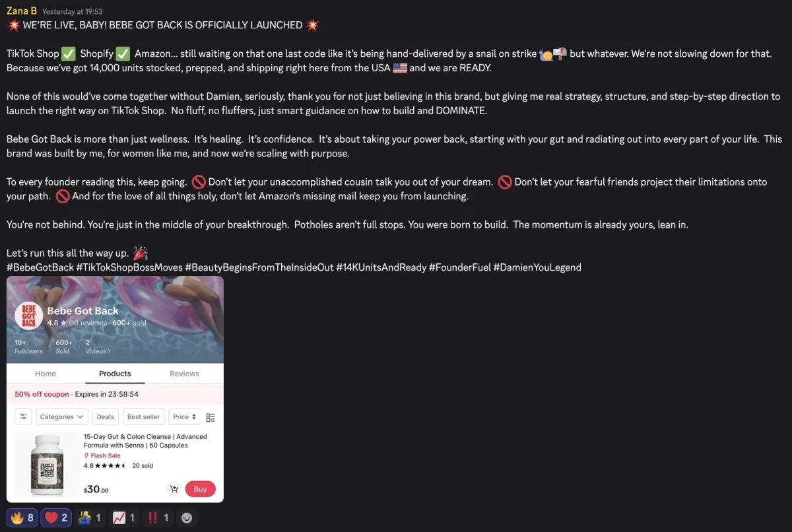Open the Price sort dropdown

[184, 416]
